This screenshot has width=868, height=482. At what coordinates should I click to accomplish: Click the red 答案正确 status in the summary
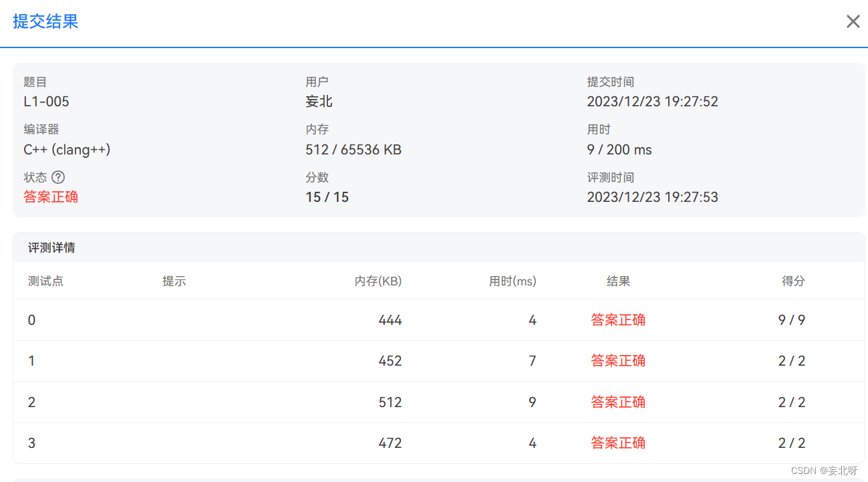click(x=51, y=197)
